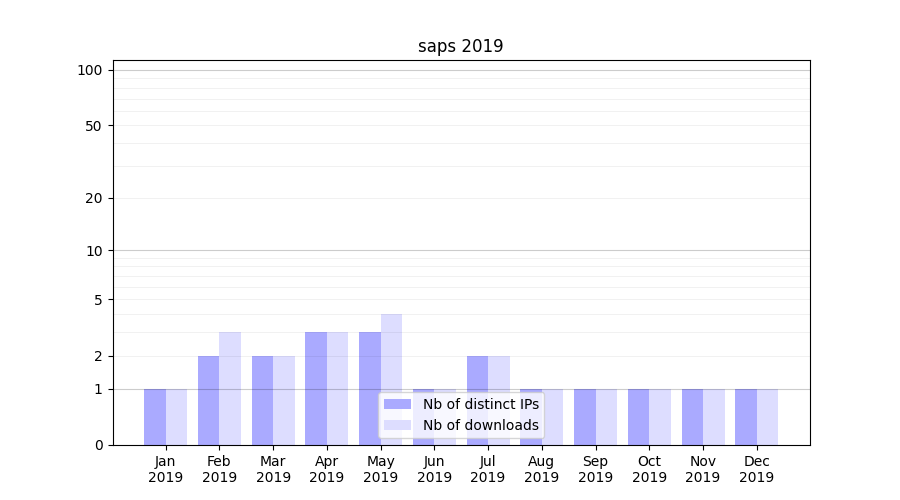900x500 pixels.
Task: Select the Nov 2019 downloads bar
Action: coord(713,417)
